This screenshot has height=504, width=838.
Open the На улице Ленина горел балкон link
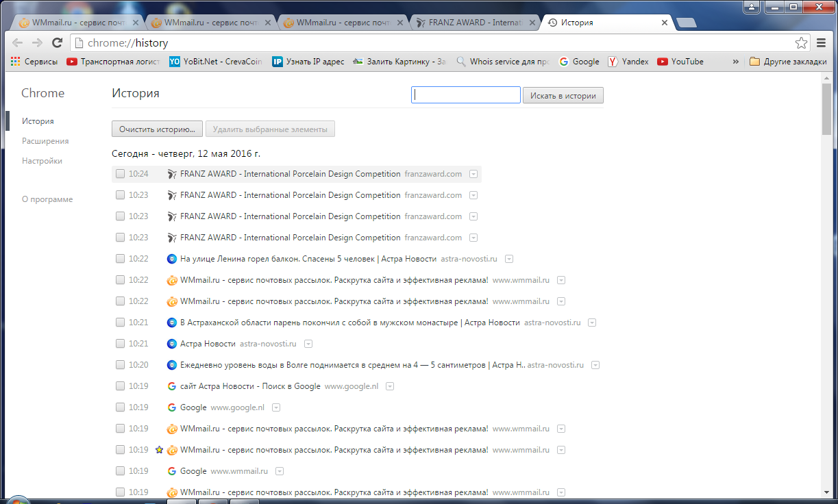(308, 259)
